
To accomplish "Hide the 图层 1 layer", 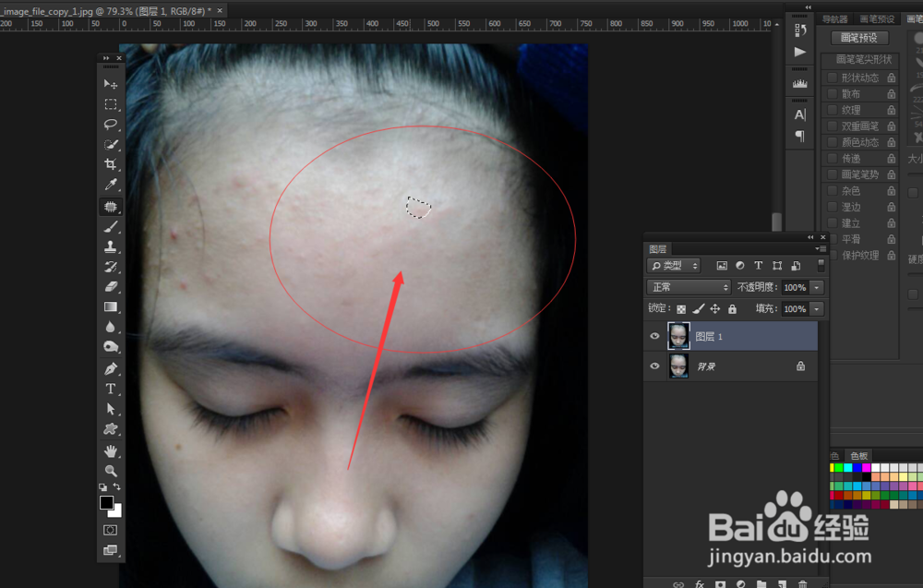I will click(654, 336).
